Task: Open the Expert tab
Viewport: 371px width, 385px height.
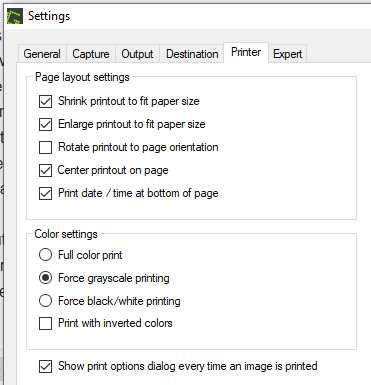Action: [287, 54]
